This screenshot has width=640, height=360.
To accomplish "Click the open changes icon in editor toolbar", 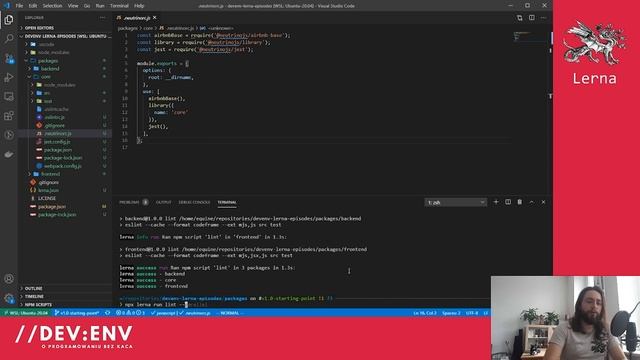I will (520, 18).
